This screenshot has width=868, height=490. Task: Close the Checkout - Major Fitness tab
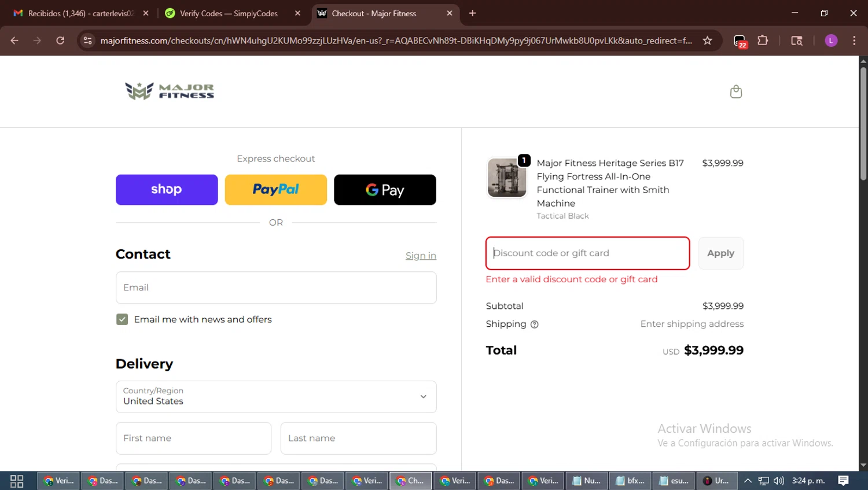[x=449, y=13]
